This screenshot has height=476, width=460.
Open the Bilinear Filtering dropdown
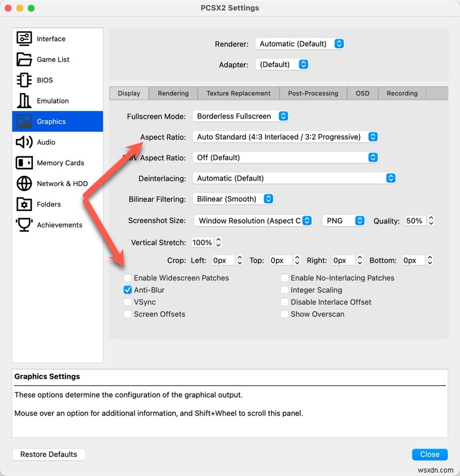click(233, 199)
